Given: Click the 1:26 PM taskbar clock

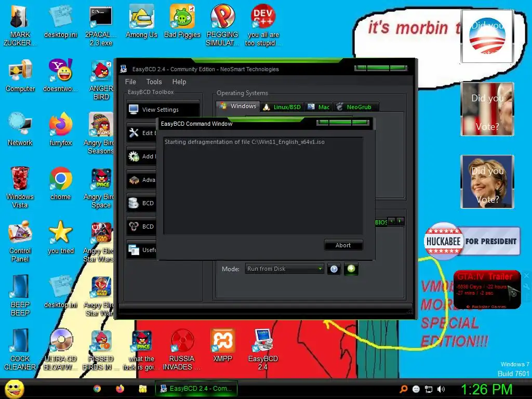Looking at the screenshot, I should [x=486, y=389].
